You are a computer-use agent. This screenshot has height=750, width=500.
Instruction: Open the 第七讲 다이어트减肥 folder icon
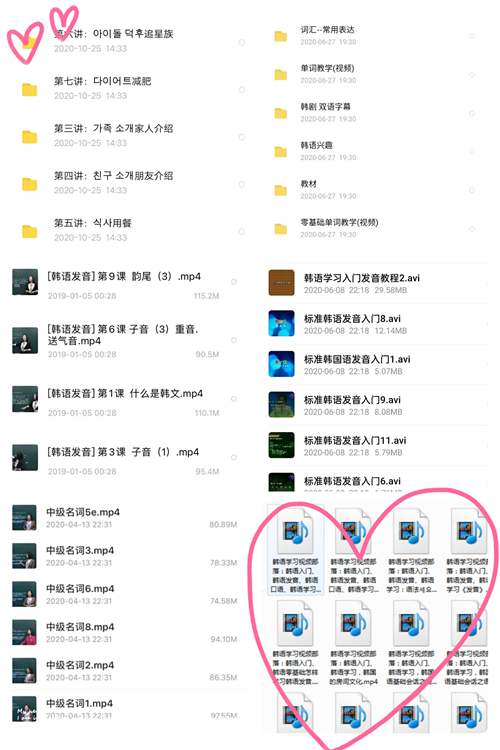click(x=30, y=90)
